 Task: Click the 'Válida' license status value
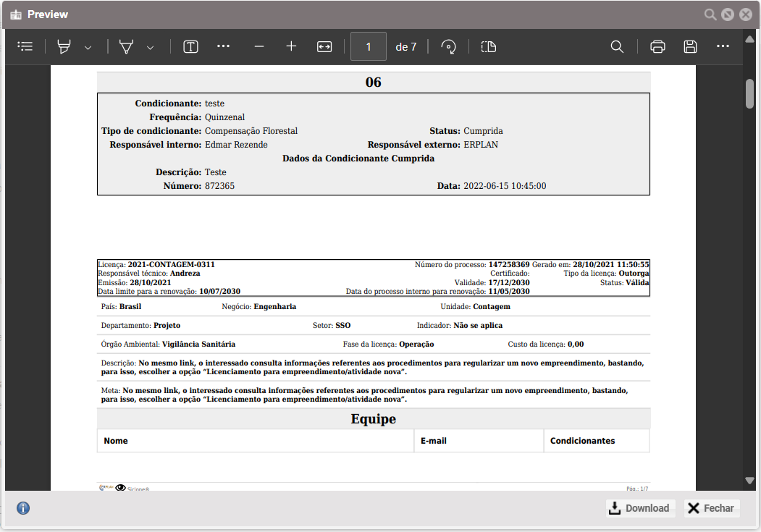coord(637,282)
